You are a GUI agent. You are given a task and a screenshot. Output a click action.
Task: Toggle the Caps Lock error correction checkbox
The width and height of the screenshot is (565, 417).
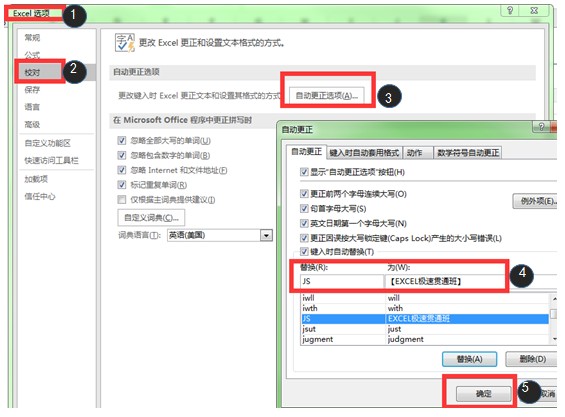tap(304, 238)
